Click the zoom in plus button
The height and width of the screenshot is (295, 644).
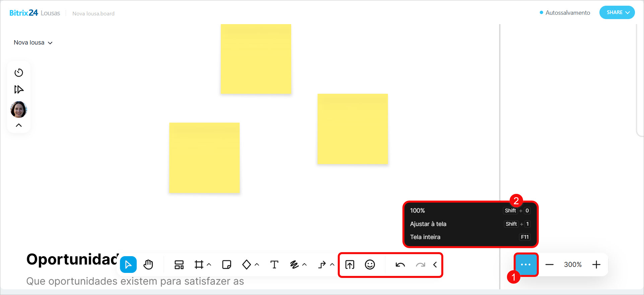(596, 265)
